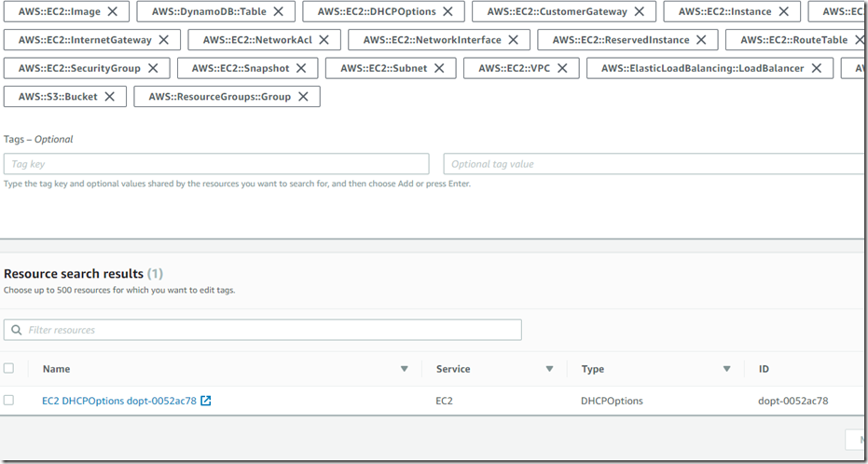
Task: Click the AWS::S3::Bucket tag label
Action: 58,97
